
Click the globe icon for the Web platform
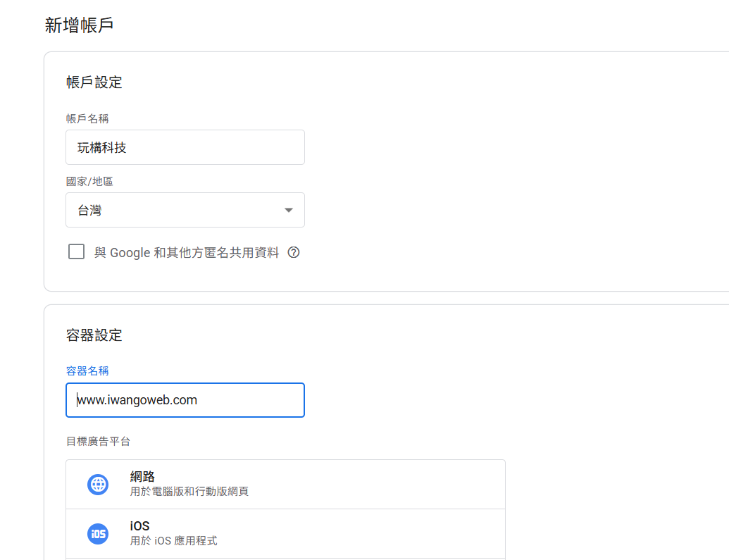[x=98, y=485]
